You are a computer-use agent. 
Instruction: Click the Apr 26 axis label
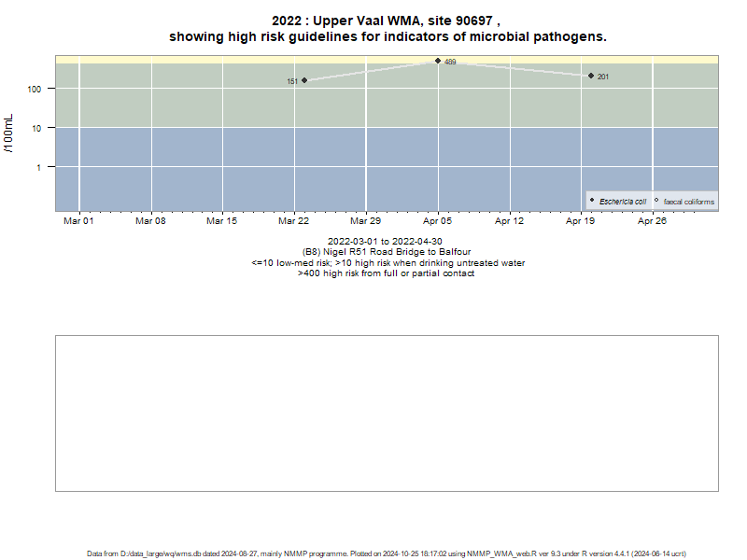click(652, 221)
